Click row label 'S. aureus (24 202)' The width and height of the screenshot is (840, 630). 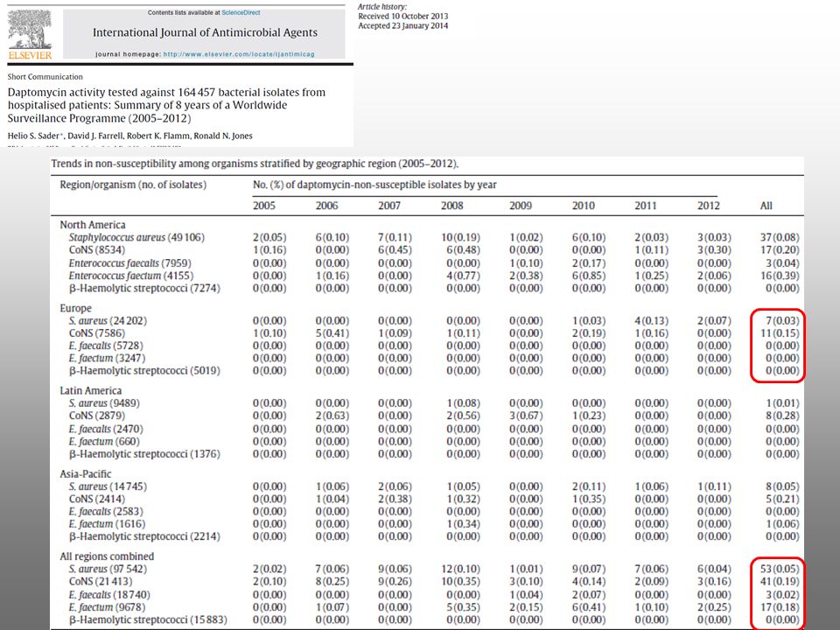[x=108, y=321]
